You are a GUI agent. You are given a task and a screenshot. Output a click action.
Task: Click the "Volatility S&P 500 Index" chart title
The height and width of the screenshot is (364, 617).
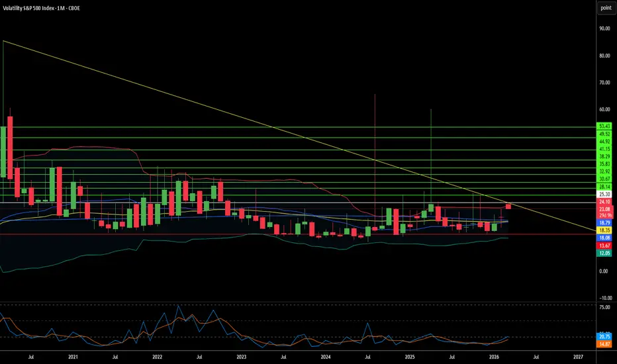28,8
